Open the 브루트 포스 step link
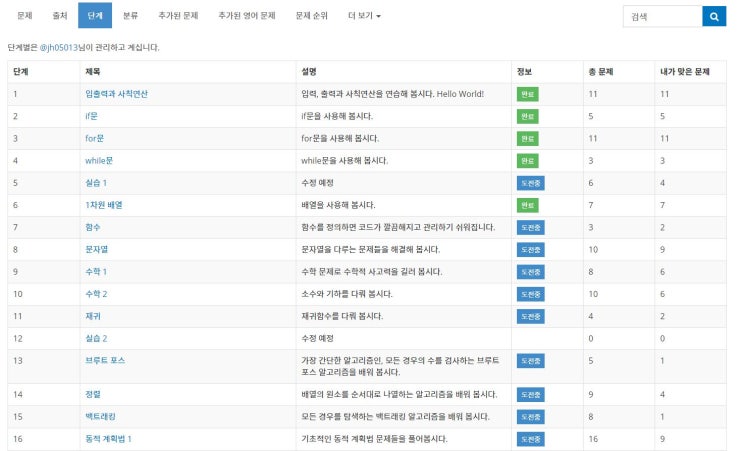The width and height of the screenshot is (743, 451). click(x=105, y=361)
